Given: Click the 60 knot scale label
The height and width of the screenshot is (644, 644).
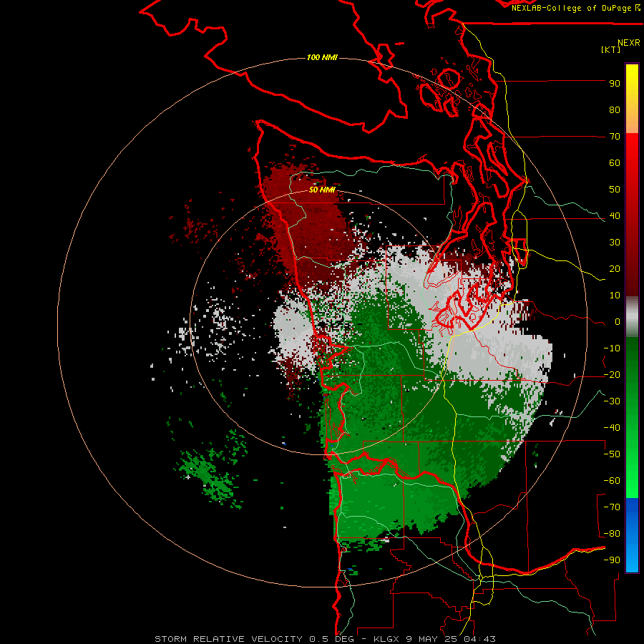Looking at the screenshot, I should 615,163.
